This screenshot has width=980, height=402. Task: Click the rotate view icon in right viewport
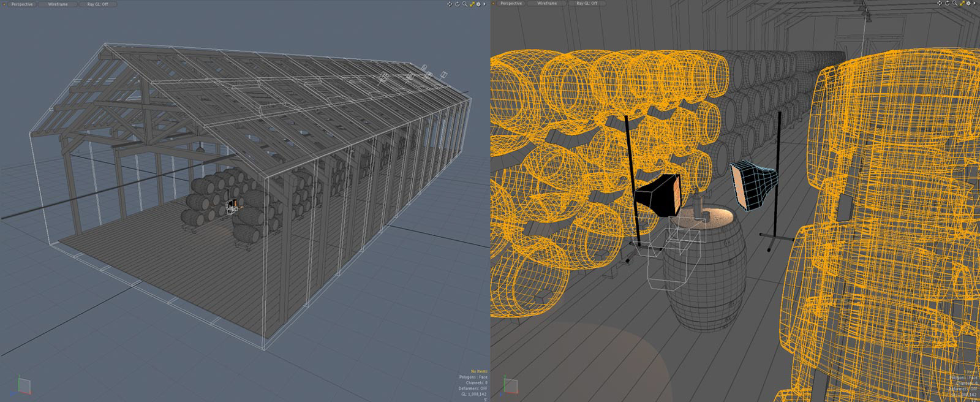(x=948, y=4)
